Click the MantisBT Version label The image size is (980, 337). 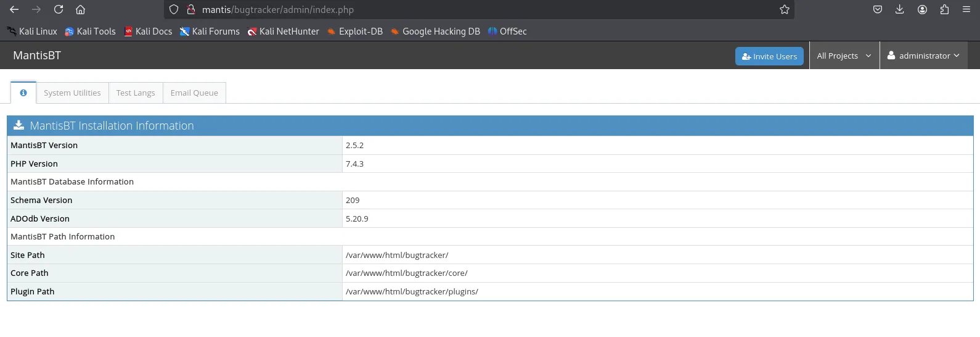44,146
